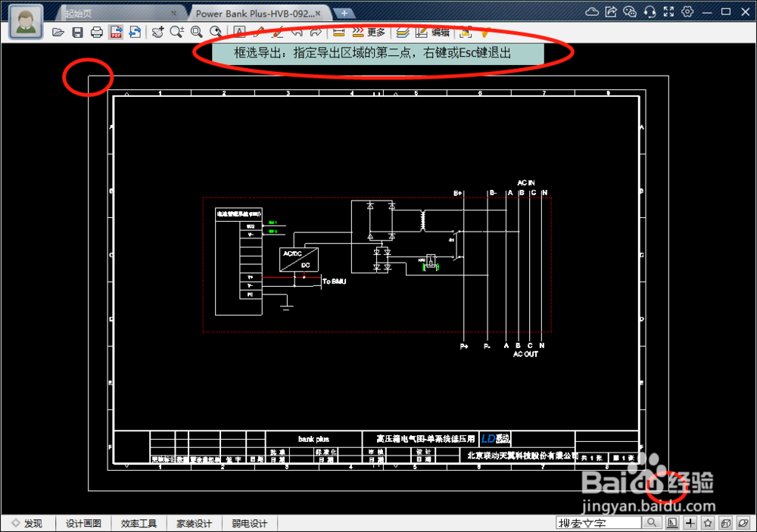Toggle the crosshair plus status icon

click(690, 523)
